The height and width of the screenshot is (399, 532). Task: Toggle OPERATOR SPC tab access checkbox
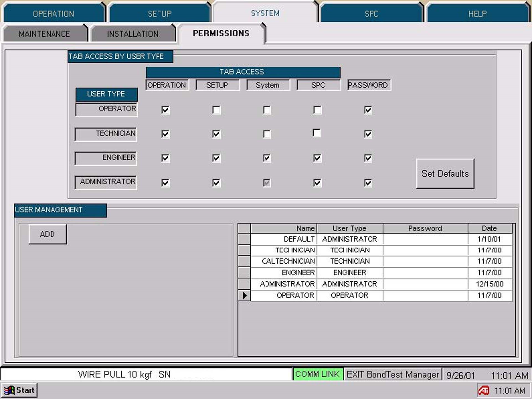(317, 110)
